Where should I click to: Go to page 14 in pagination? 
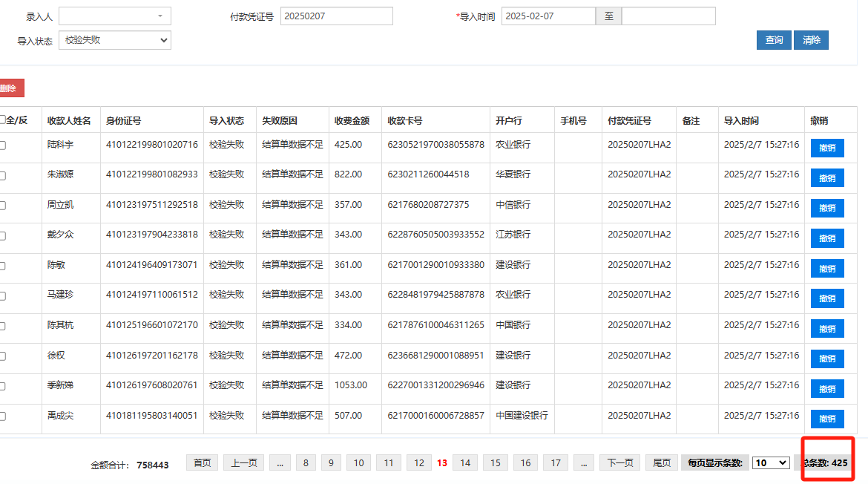tap(465, 462)
